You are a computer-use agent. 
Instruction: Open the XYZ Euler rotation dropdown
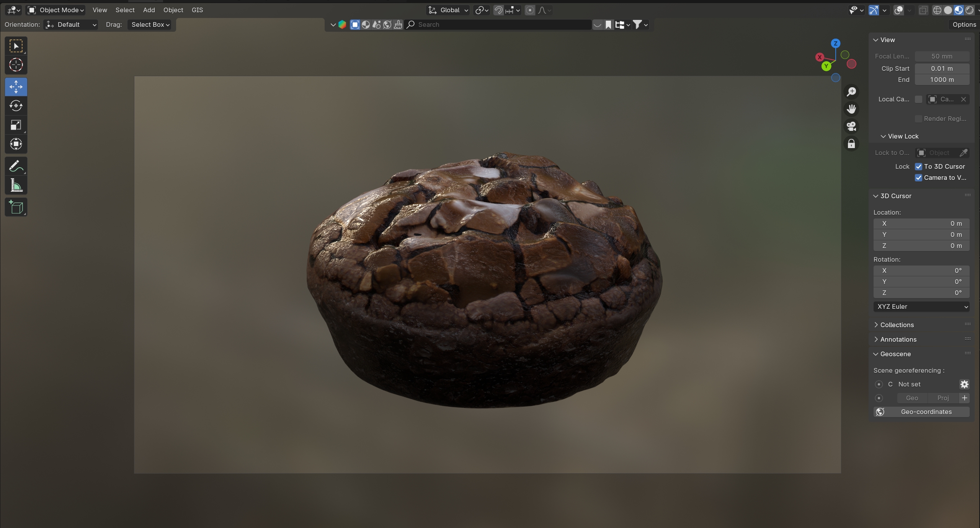click(921, 306)
